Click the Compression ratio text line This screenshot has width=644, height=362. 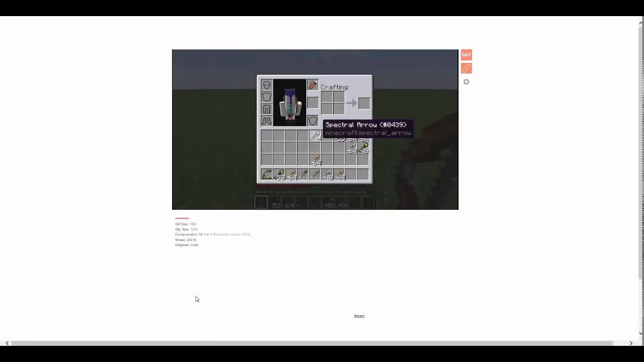pos(213,234)
